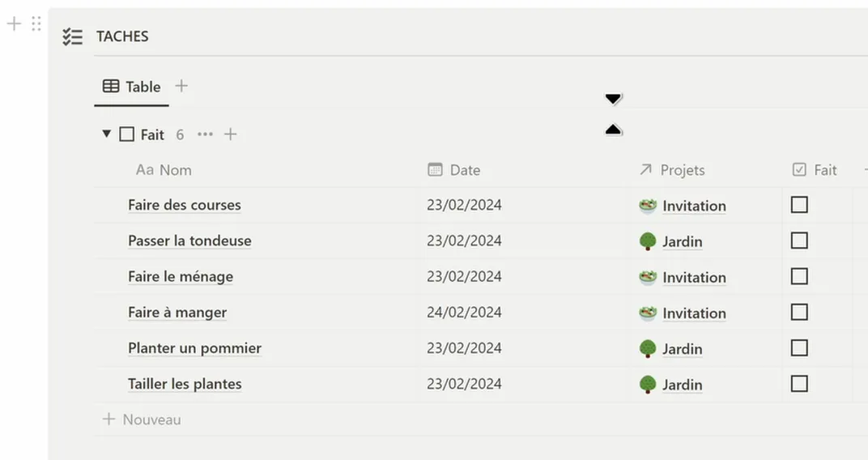Add a new view with the plus beside Table
The height and width of the screenshot is (460, 868).
[181, 86]
